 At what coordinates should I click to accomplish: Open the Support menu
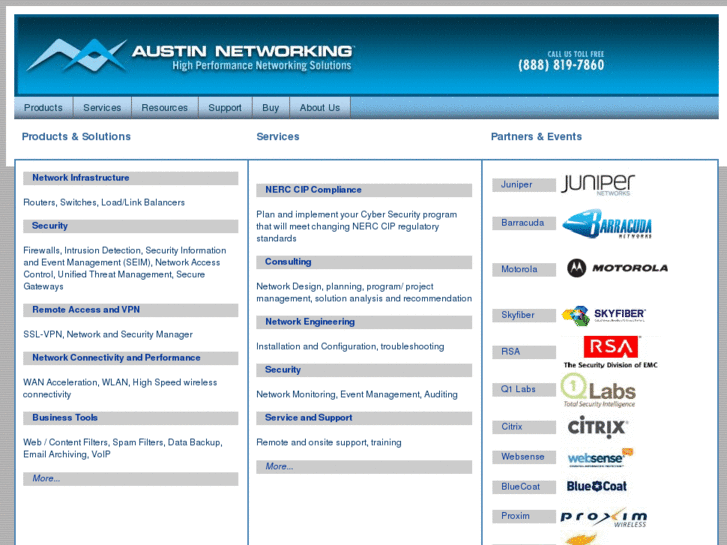[225, 108]
